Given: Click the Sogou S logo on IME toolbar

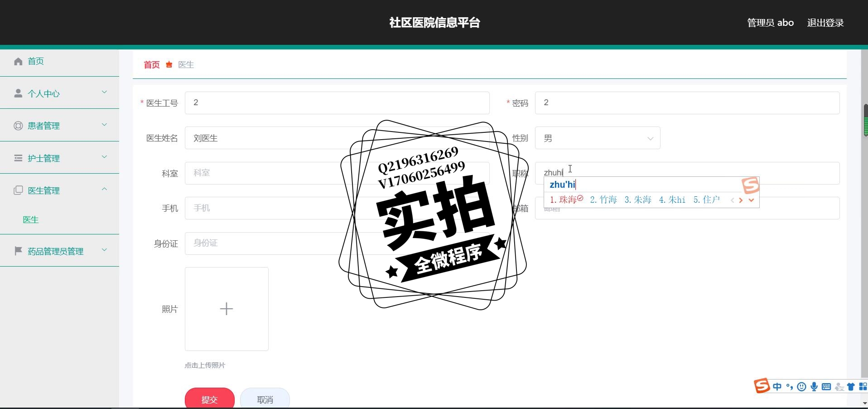Looking at the screenshot, I should pyautogui.click(x=762, y=386).
